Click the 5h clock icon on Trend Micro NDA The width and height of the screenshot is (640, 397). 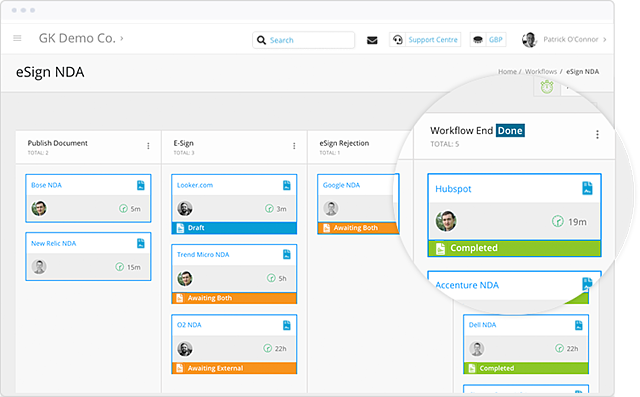pyautogui.click(x=271, y=278)
